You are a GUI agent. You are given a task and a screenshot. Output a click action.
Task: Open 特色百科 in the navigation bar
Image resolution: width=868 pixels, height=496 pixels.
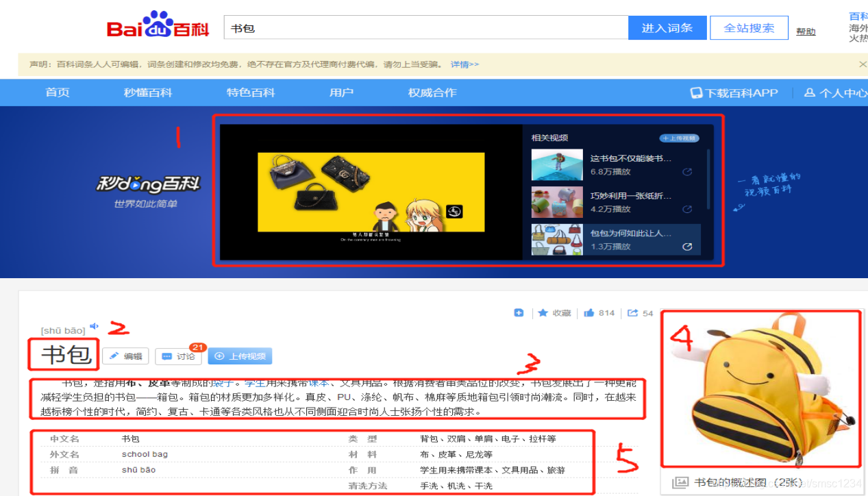tap(250, 92)
